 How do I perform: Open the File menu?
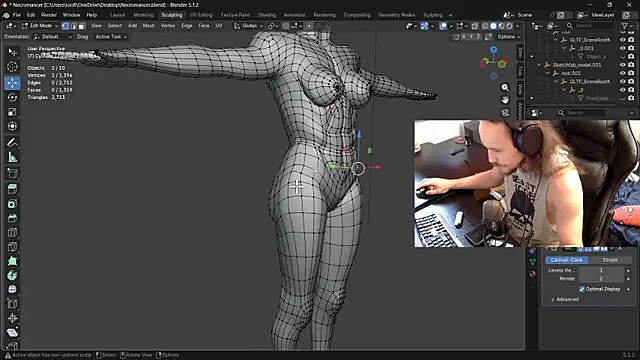point(17,15)
